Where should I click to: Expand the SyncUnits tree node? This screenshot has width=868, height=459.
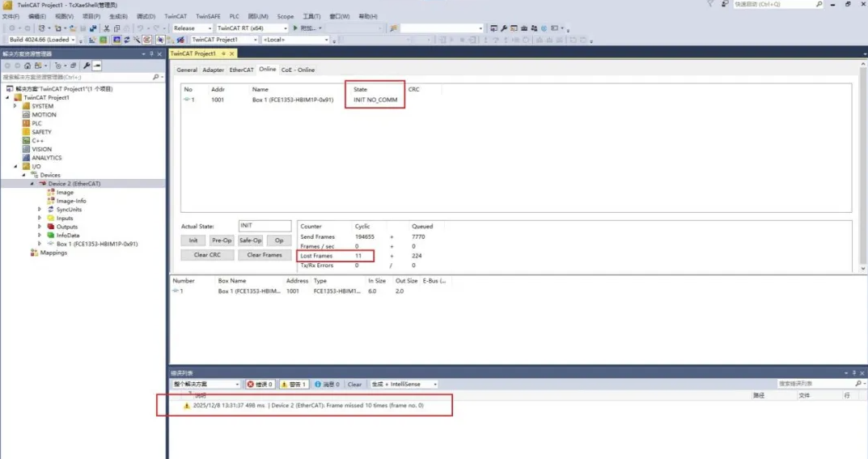(x=40, y=210)
